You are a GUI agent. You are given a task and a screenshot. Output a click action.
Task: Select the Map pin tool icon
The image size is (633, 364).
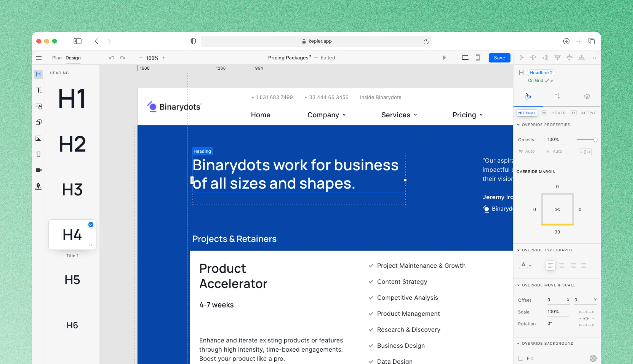click(39, 186)
